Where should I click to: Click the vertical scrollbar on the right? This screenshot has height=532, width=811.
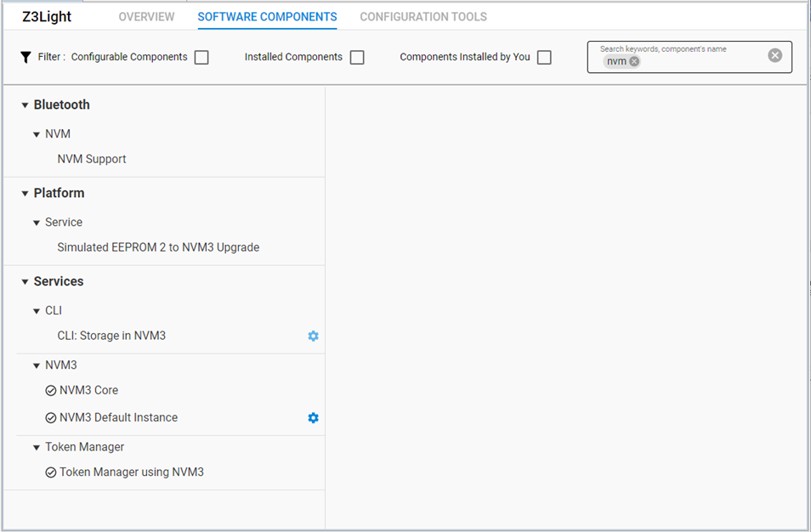tap(806, 255)
